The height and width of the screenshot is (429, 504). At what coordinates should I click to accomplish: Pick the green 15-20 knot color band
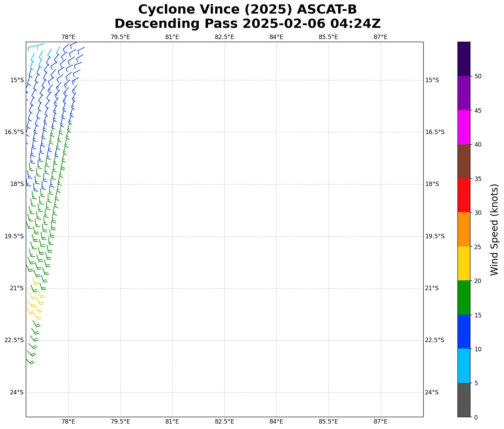tap(464, 297)
